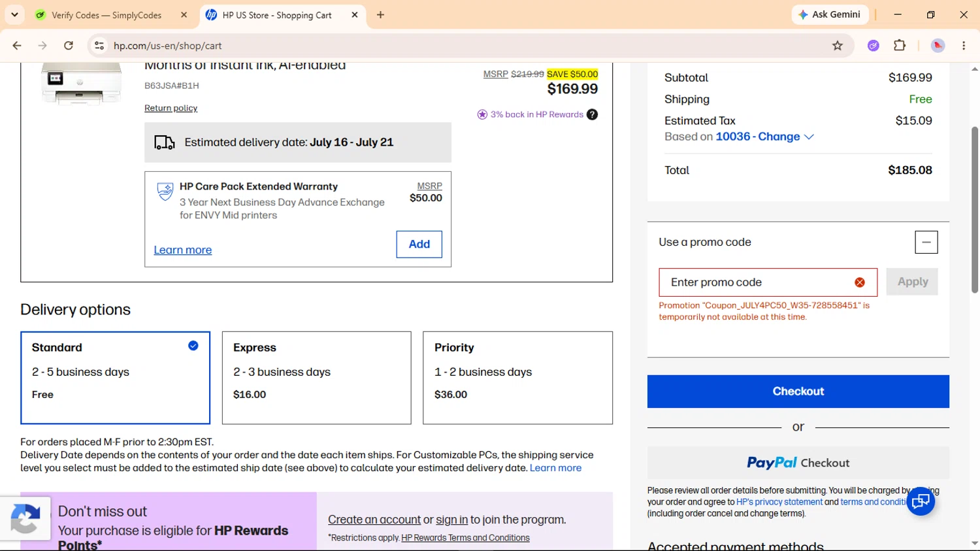Open HP Rewards Terms and Conditions
The image size is (980, 551).
(x=465, y=538)
